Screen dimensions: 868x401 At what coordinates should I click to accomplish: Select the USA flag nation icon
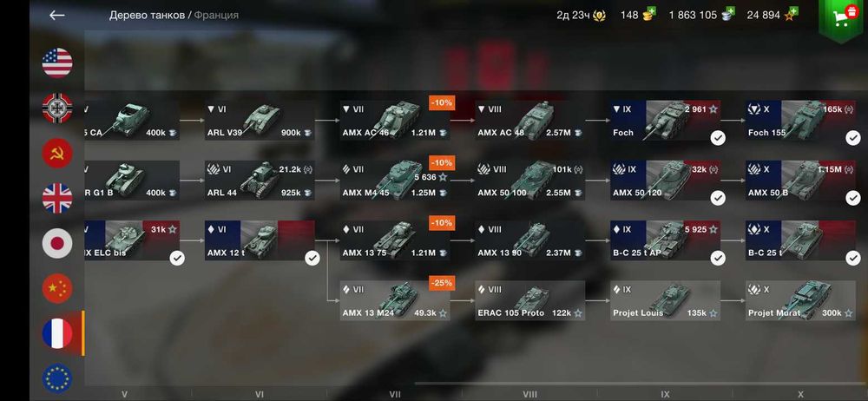click(57, 62)
